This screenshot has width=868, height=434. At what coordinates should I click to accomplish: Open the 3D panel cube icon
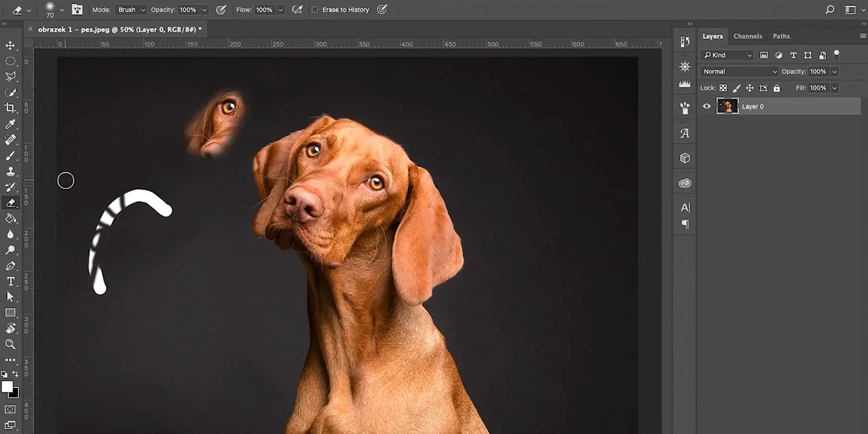pos(685,158)
